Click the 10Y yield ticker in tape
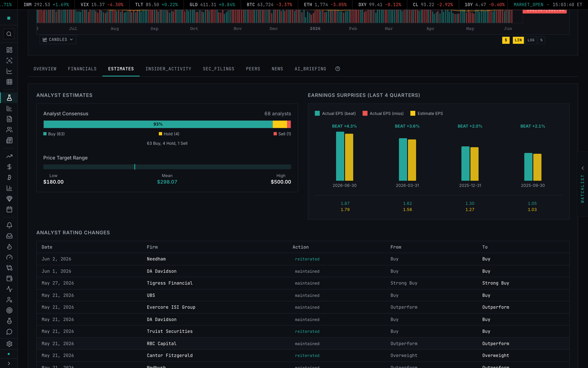This screenshot has width=588, height=368. [x=484, y=5]
